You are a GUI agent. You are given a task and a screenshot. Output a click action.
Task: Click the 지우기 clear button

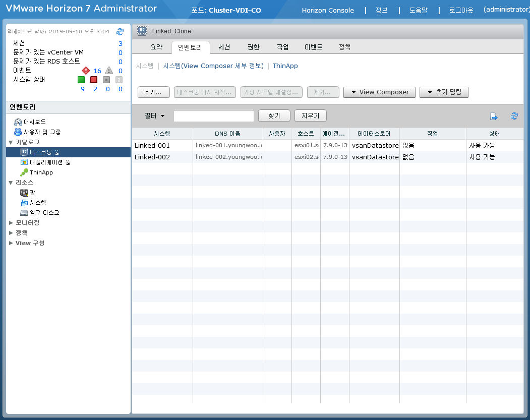click(310, 115)
